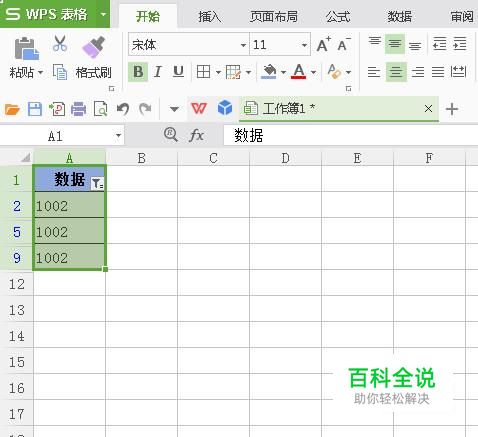Decrease font size with A- icon
This screenshot has width=478, height=437.
click(x=344, y=44)
